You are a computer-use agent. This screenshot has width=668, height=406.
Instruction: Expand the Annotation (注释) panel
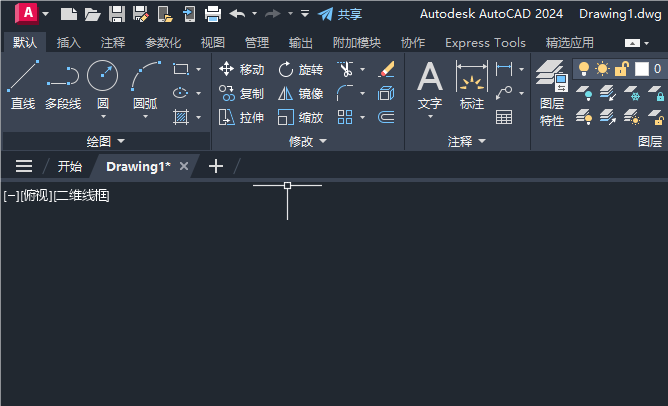click(x=466, y=141)
